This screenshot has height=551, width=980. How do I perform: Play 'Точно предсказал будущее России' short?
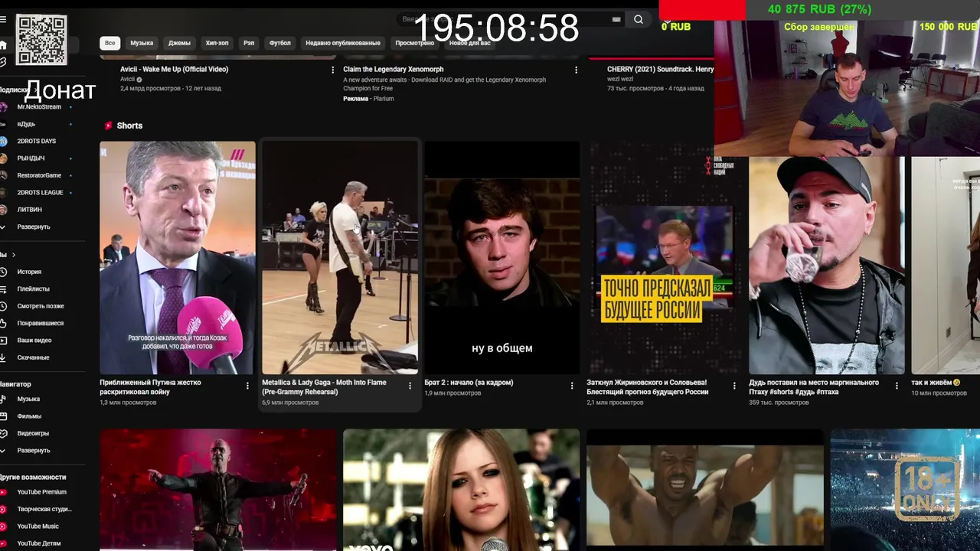(x=665, y=257)
